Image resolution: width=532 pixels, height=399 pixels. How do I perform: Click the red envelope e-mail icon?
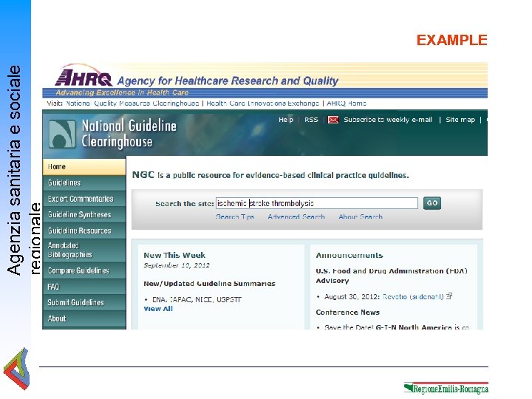pos(333,120)
